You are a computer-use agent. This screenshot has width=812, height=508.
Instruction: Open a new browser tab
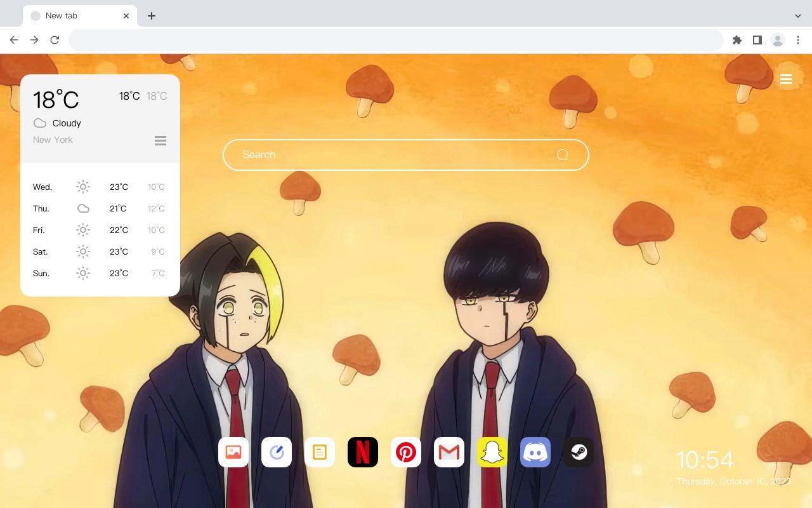pyautogui.click(x=151, y=16)
